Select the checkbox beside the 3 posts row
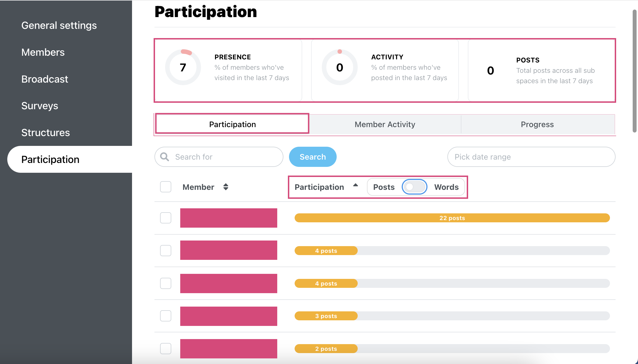 point(166,316)
